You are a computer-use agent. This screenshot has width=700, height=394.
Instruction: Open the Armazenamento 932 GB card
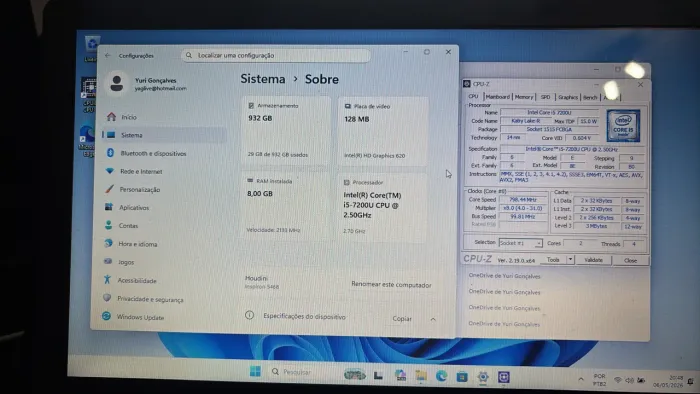(286, 131)
